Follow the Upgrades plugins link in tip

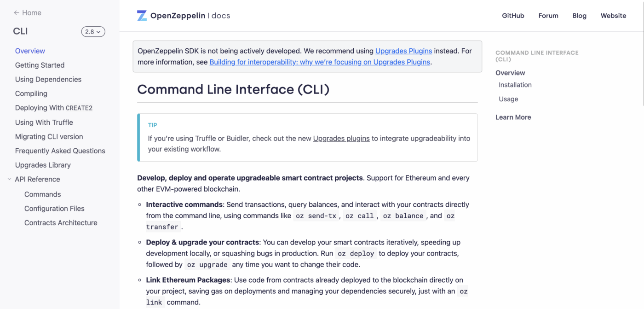tap(341, 138)
